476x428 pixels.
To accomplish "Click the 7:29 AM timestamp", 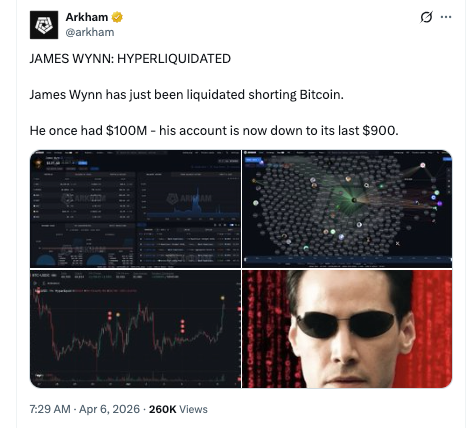I will 50,409.
